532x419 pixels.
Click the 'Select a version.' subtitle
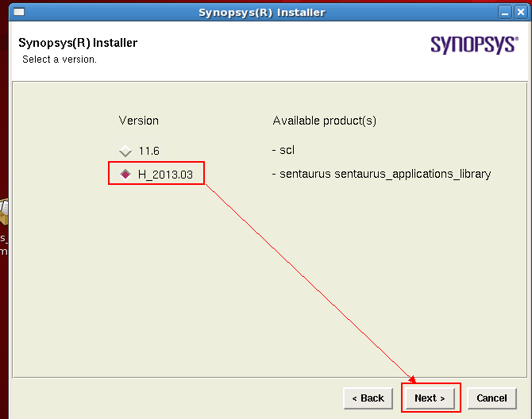tap(60, 60)
